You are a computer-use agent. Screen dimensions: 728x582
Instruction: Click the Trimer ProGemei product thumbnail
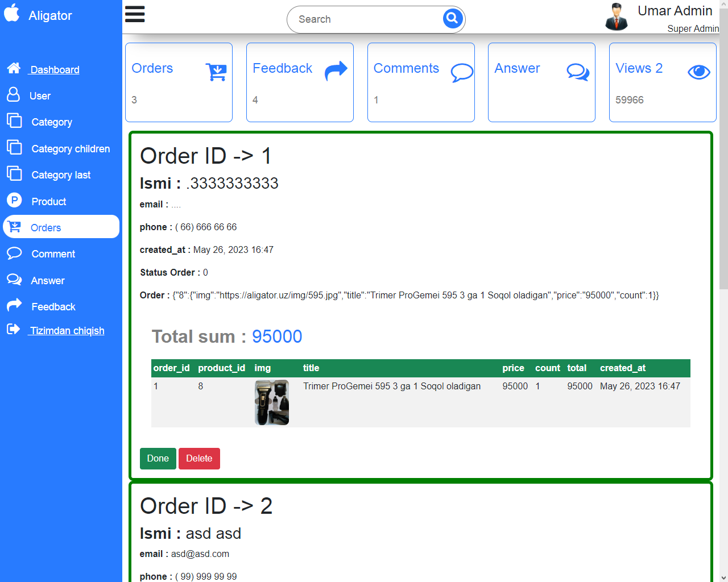[x=272, y=402]
